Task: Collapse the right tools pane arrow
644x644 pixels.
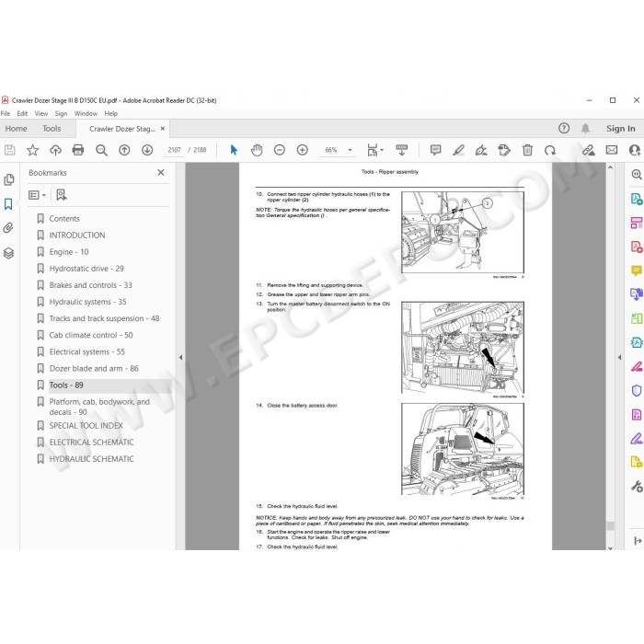Action: click(619, 357)
